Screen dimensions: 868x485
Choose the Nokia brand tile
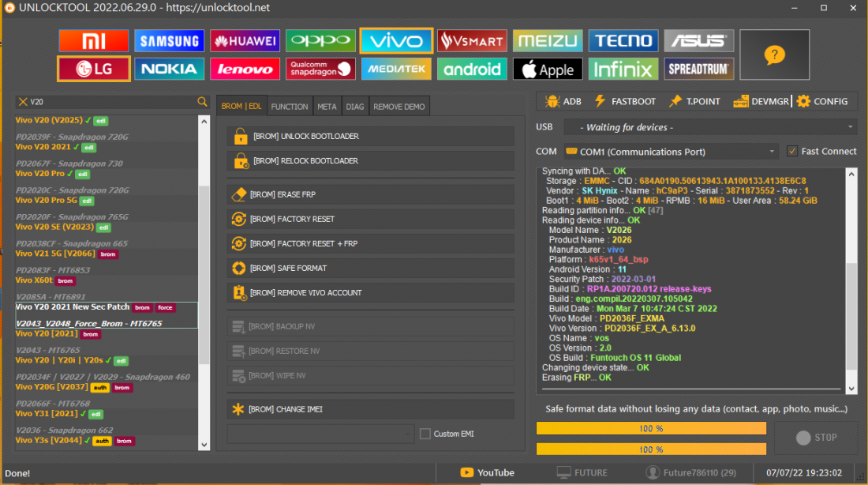pyautogui.click(x=169, y=69)
